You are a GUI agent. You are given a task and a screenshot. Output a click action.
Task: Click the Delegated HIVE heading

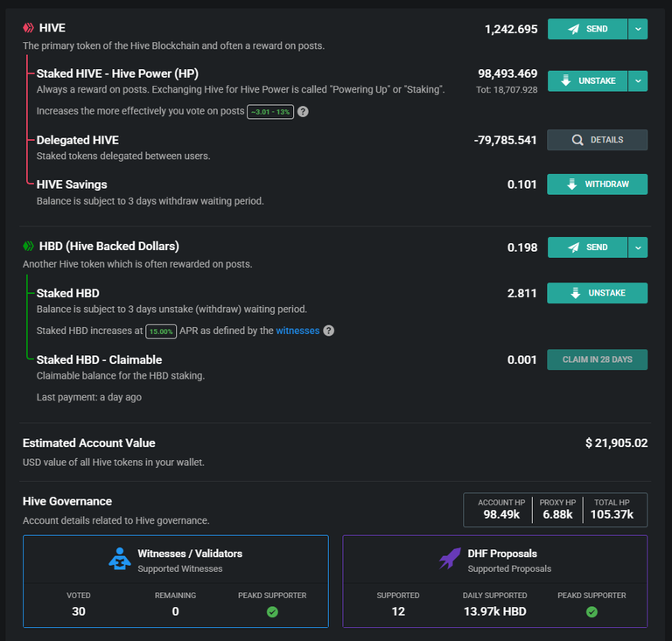pyautogui.click(x=78, y=140)
